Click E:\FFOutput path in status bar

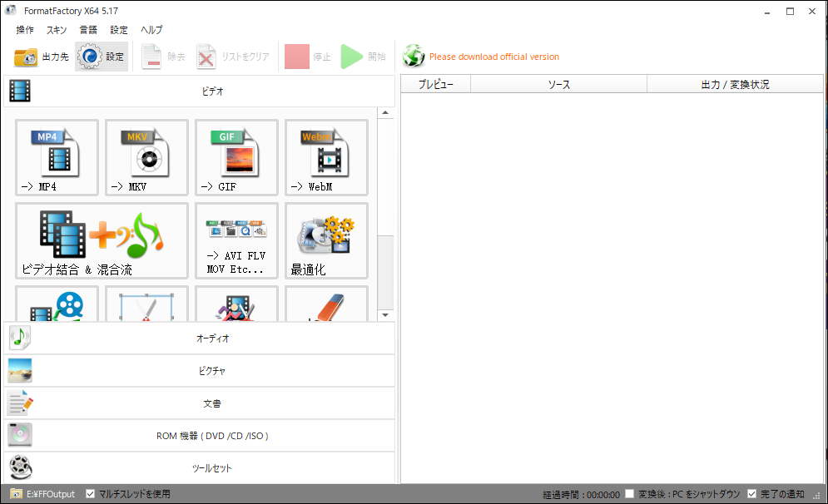pos(51,494)
